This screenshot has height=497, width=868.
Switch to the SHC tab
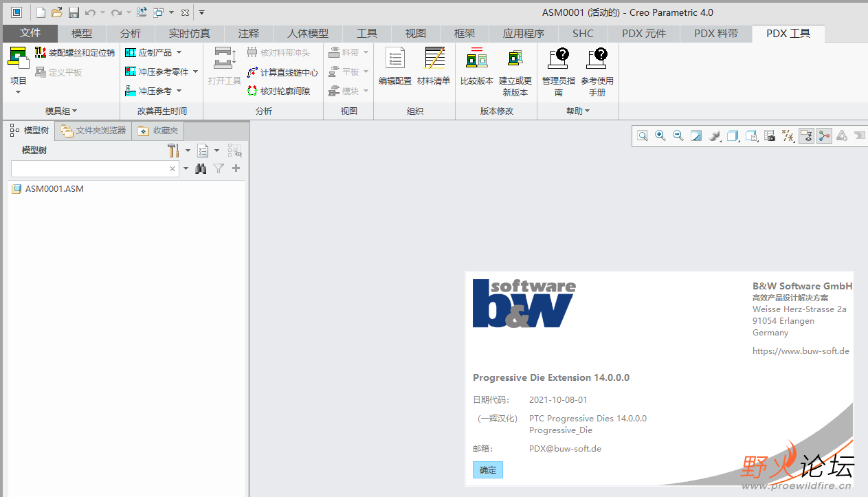(583, 33)
